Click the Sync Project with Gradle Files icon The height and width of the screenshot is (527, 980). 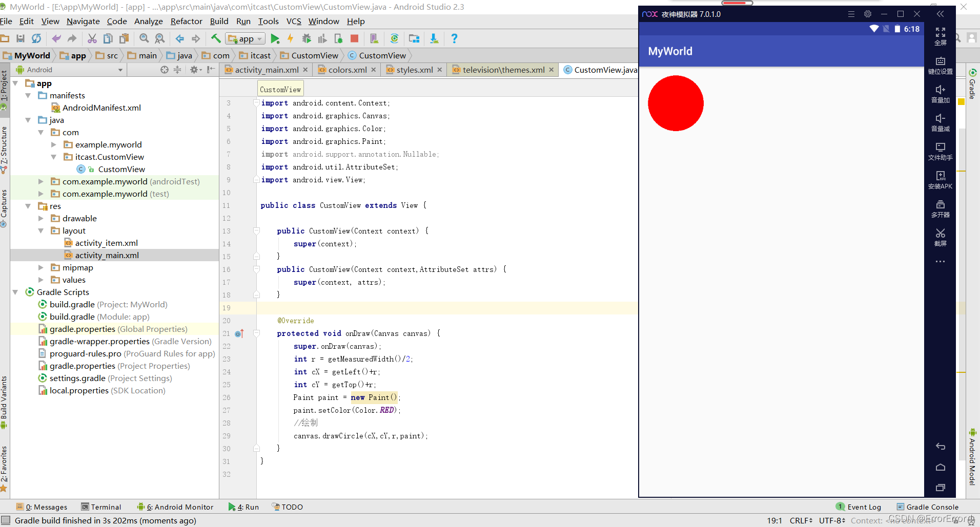pyautogui.click(x=394, y=38)
